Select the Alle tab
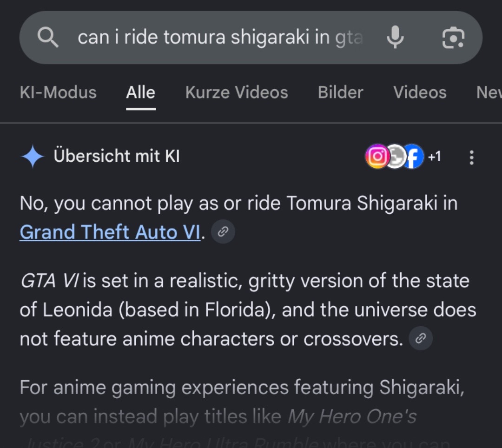Image resolution: width=502 pixels, height=448 pixels. [x=140, y=92]
